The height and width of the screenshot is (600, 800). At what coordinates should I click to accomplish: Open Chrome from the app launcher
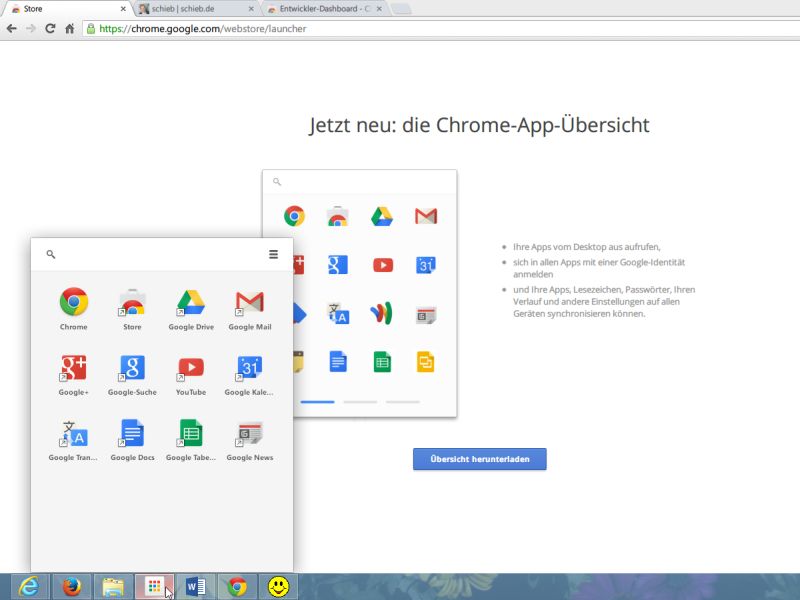pos(73,308)
